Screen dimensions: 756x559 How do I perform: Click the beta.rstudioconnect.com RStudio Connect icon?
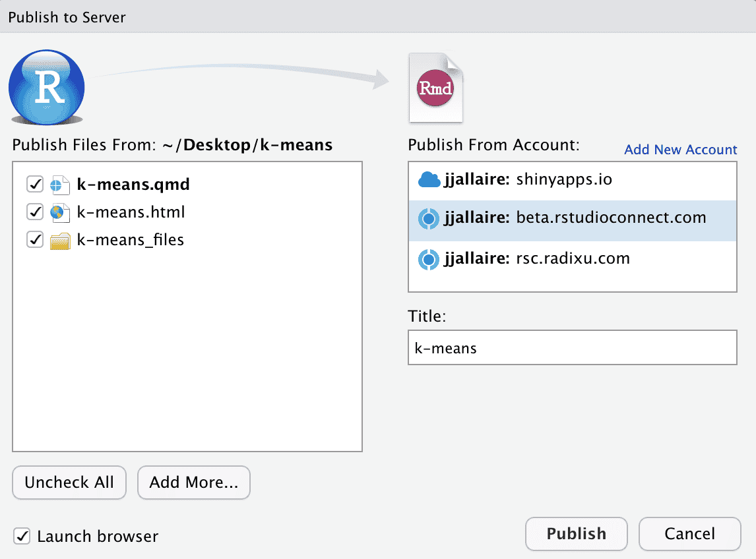tap(429, 218)
